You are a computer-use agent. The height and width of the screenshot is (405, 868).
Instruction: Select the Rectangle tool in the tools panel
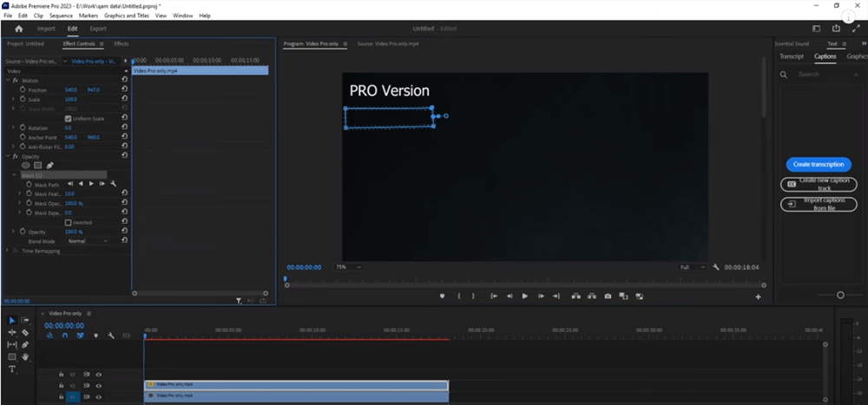12,356
